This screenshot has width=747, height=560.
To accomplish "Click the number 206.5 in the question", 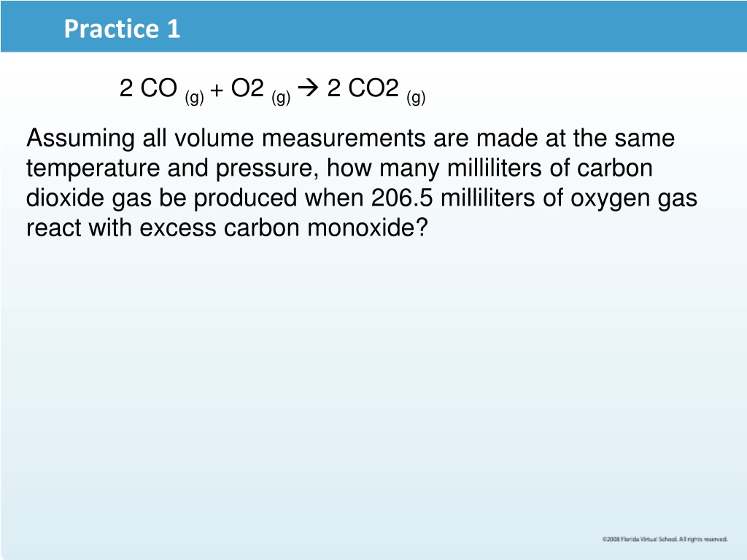I will pyautogui.click(x=402, y=198).
